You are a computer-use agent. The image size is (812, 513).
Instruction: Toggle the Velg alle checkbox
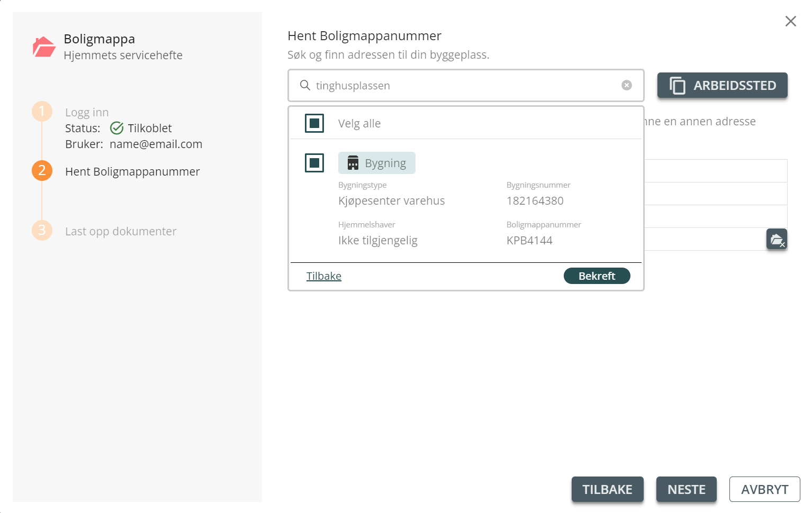click(314, 123)
